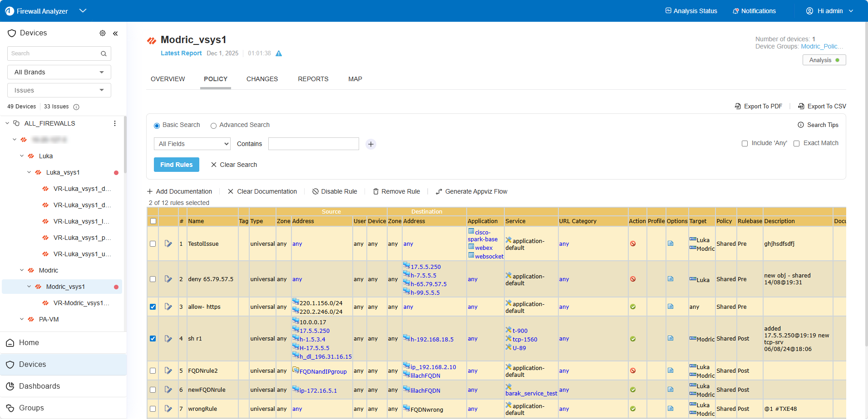
Task: Enable the Exact Match checkbox
Action: click(x=796, y=144)
